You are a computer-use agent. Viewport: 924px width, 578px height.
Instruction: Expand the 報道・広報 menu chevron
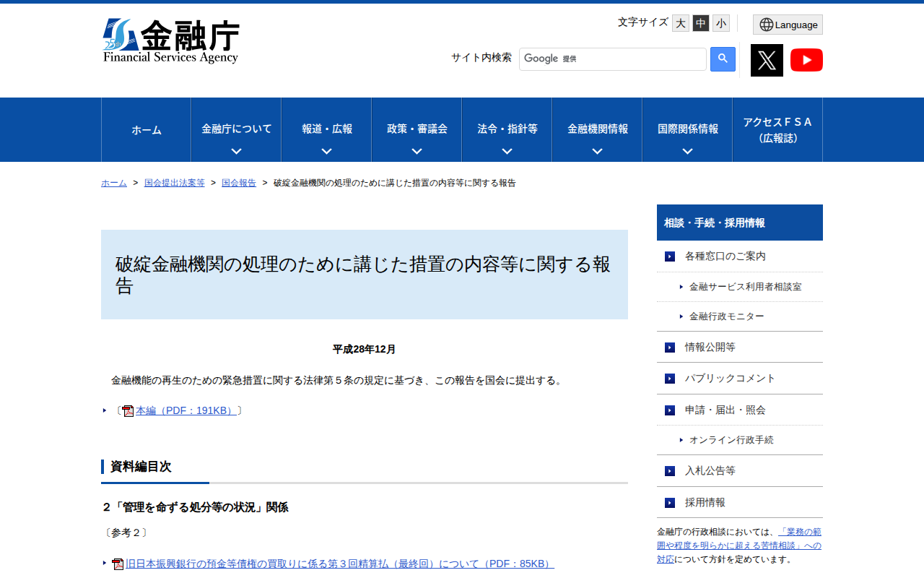coord(326,151)
